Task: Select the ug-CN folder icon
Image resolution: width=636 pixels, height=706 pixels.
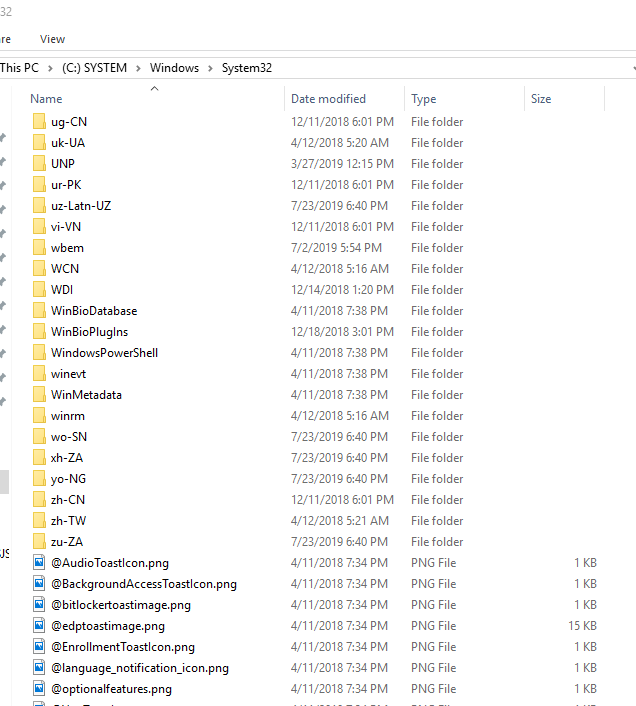Action: (x=39, y=122)
